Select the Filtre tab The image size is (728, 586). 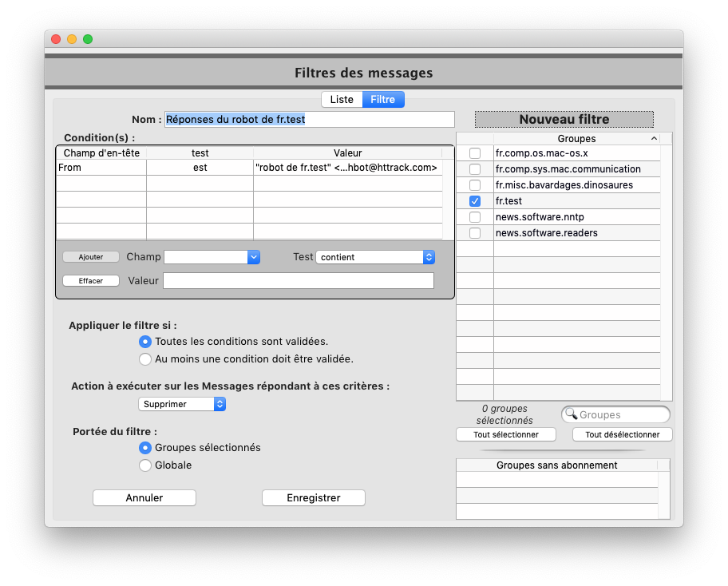point(383,99)
